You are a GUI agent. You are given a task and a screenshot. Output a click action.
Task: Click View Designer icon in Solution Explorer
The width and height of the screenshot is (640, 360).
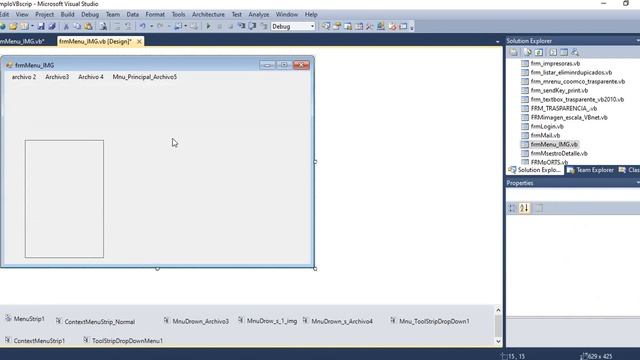564,52
